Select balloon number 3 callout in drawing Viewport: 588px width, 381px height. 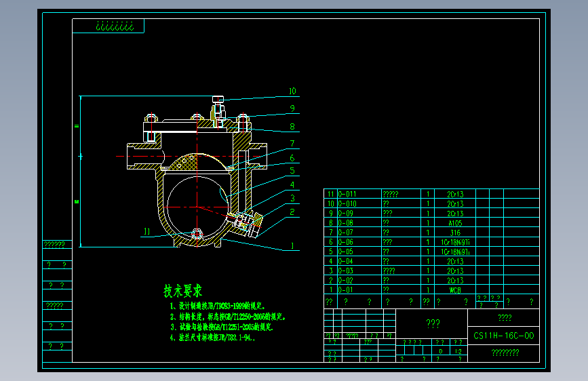(x=292, y=199)
